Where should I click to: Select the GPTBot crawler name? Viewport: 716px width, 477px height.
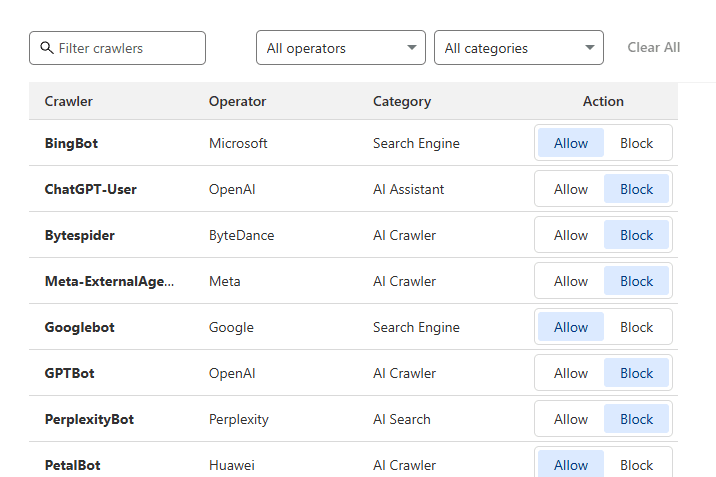click(x=69, y=373)
